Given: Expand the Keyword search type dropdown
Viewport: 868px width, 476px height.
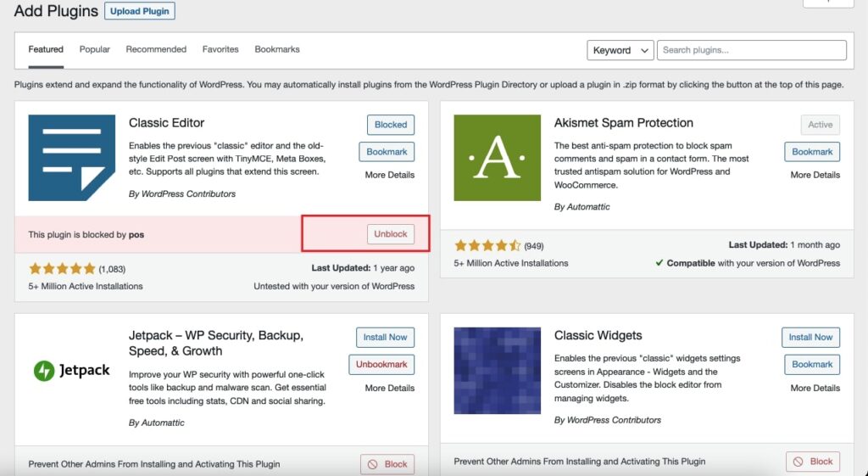Looking at the screenshot, I should coord(620,50).
